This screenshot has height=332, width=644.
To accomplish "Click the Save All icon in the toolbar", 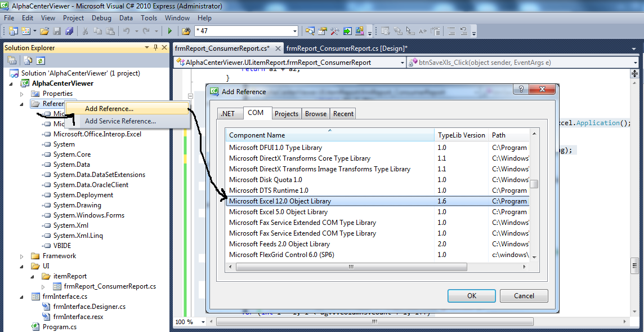I will [x=69, y=31].
